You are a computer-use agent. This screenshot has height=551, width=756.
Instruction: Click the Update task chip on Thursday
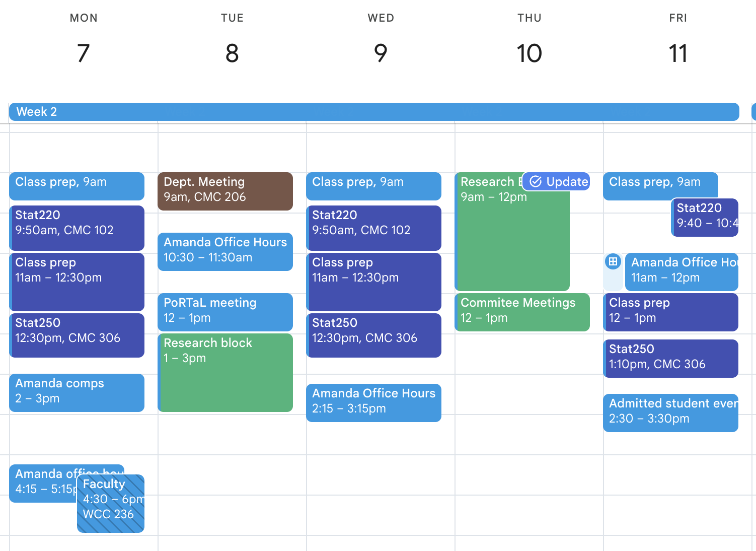coord(556,181)
